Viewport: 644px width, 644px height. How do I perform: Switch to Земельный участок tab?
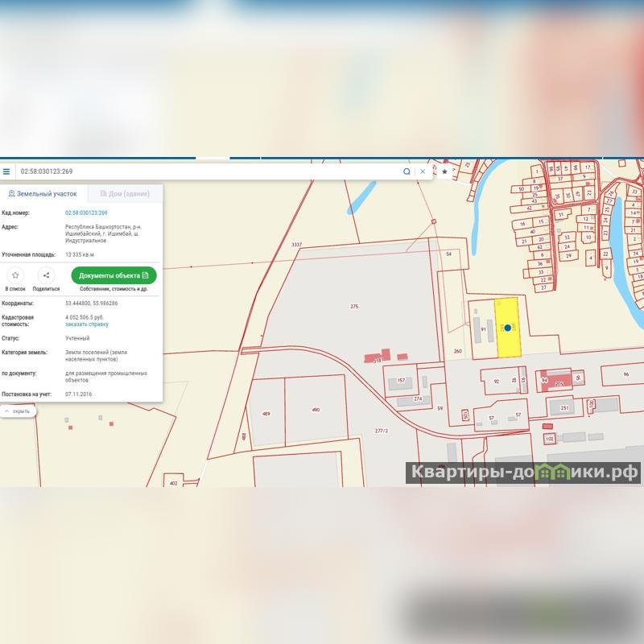43,194
